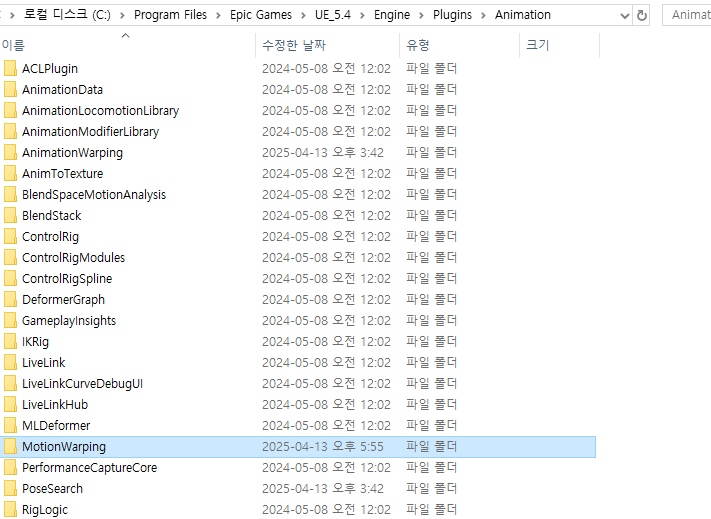Click the MotionWarping folder icon
This screenshot has width=711, height=519.
[x=10, y=446]
